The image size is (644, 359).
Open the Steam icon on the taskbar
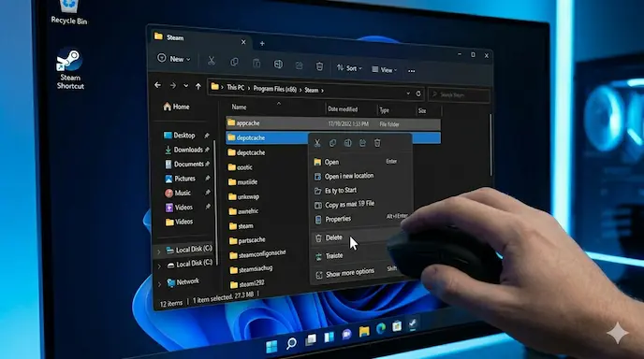[x=413, y=324]
